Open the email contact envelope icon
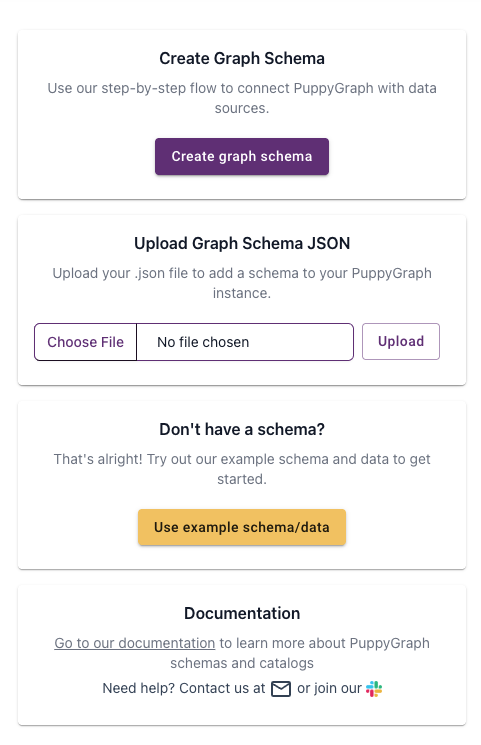This screenshot has width=481, height=745. [280, 688]
